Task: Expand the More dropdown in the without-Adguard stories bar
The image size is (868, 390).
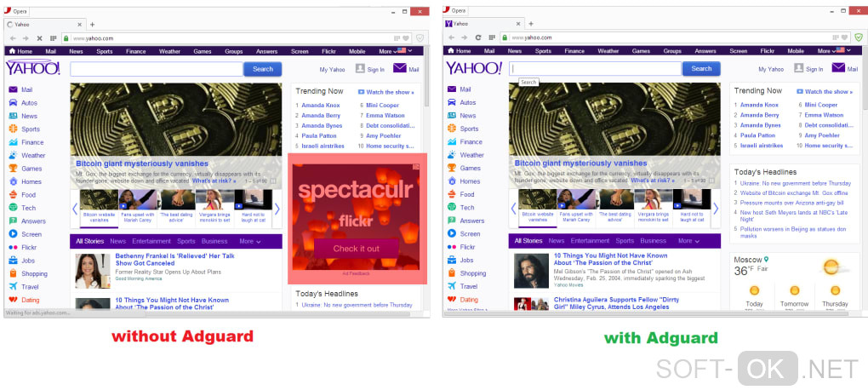Action: pos(250,242)
